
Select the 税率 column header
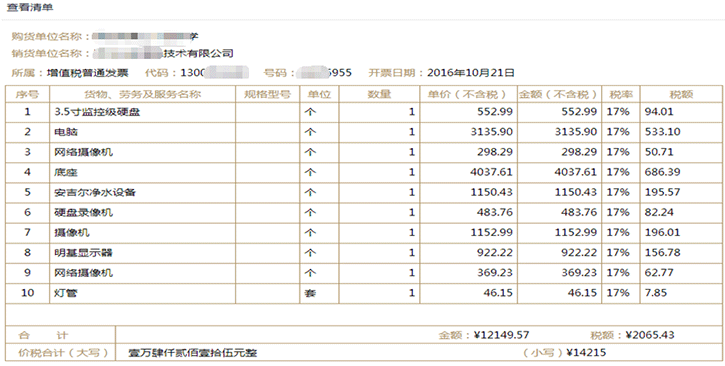621,94
